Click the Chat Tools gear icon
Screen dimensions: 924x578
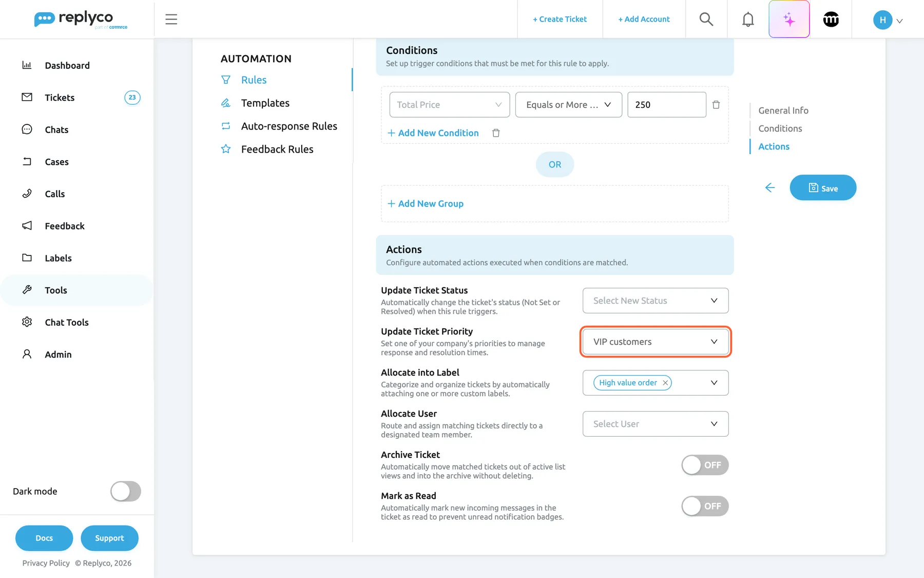(27, 322)
